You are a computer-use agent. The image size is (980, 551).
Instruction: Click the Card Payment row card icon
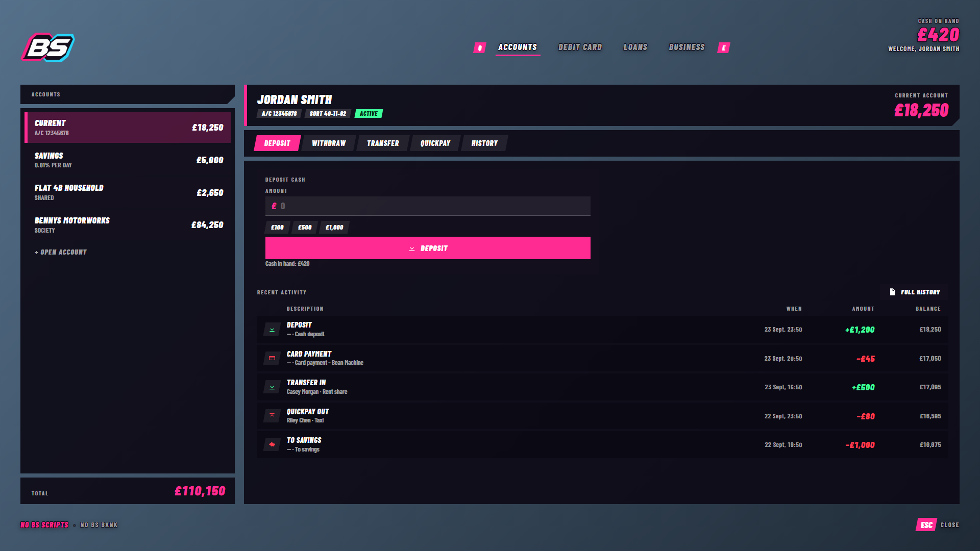click(272, 358)
